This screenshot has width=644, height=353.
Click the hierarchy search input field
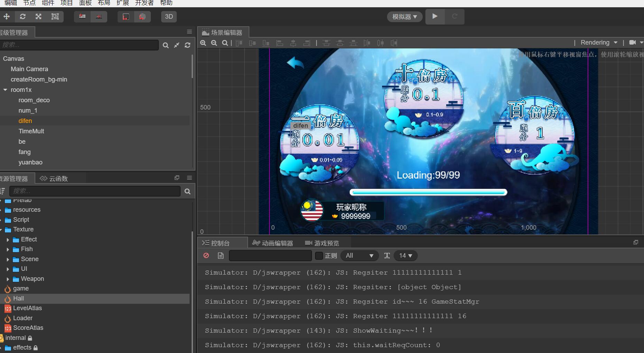(79, 45)
